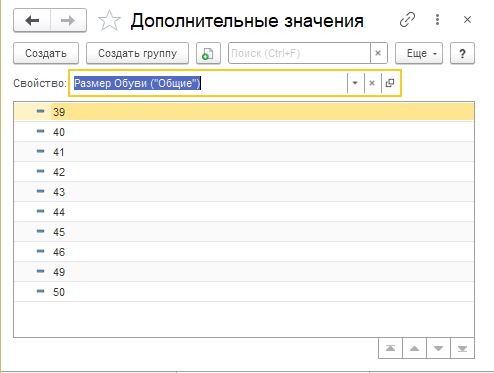The height and width of the screenshot is (373, 494).
Task: Clear the search field with its x button
Action: [x=378, y=53]
